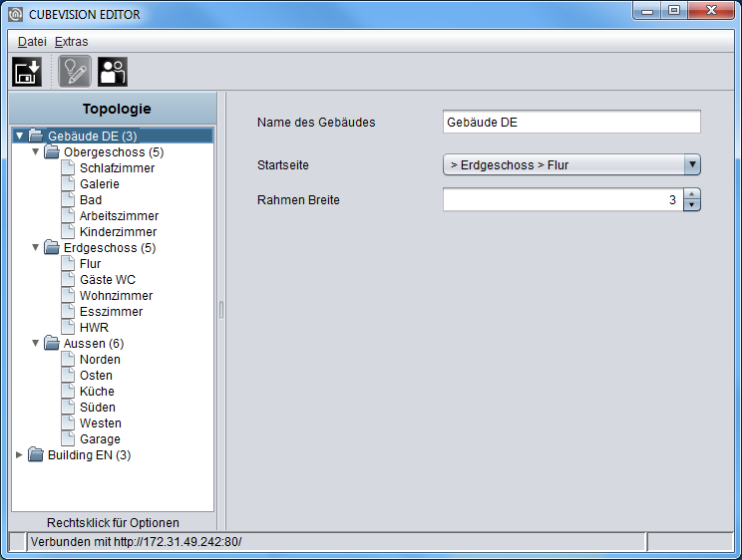Screen dimensions: 742x560
Task: Open the Extras menu
Action: (x=72, y=42)
